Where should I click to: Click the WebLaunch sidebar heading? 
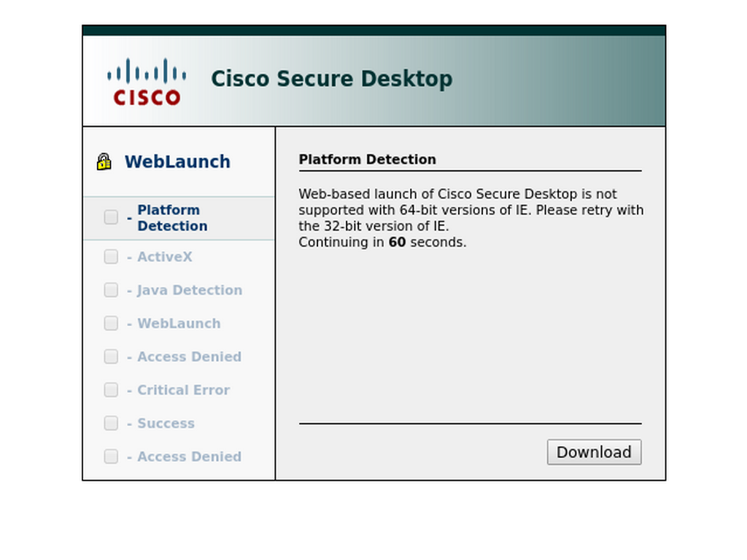[178, 162]
